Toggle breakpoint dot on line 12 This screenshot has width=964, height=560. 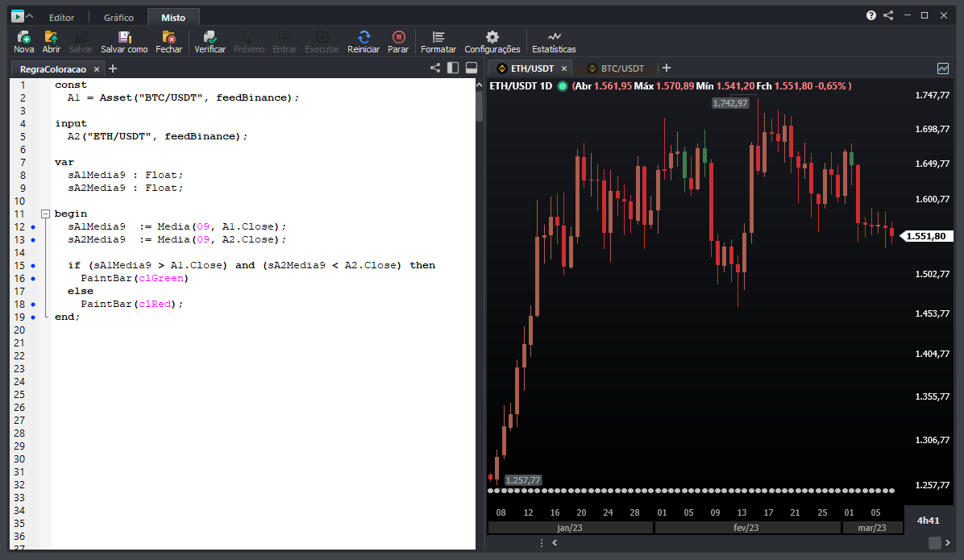pyautogui.click(x=33, y=227)
